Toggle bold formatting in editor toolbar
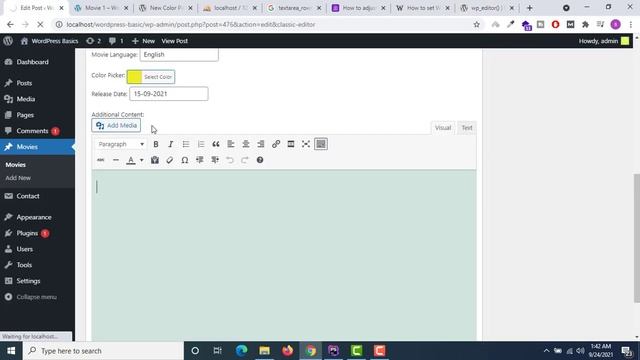The width and height of the screenshot is (640, 360). (156, 144)
